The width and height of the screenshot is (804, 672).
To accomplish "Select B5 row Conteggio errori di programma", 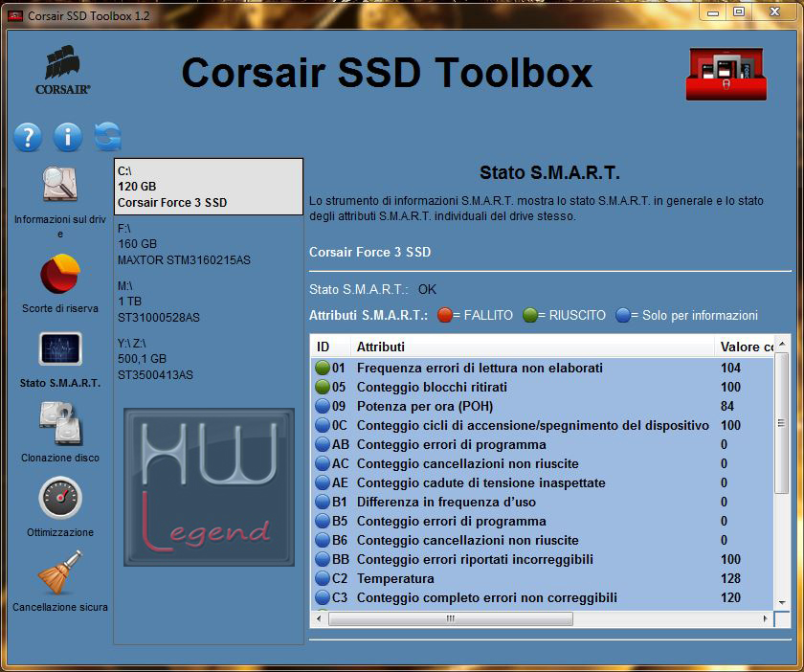I will [542, 521].
